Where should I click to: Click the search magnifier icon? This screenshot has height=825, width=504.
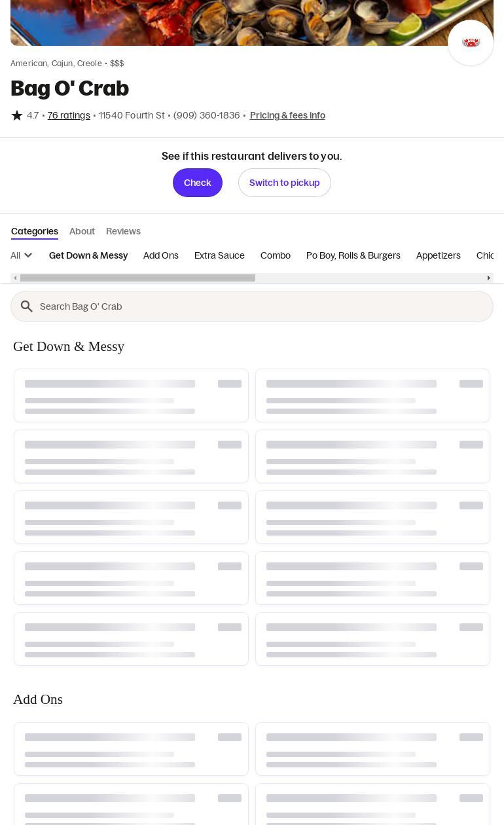coord(27,306)
